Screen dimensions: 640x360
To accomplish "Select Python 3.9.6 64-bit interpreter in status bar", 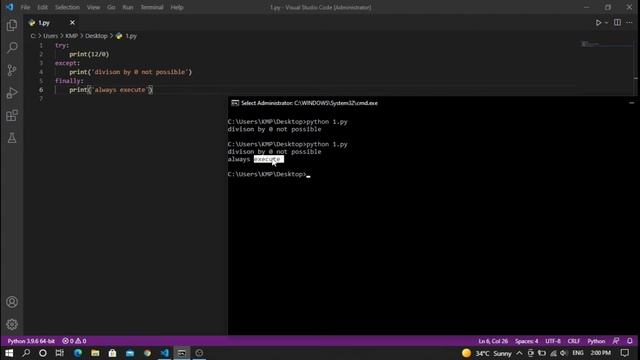I will 31,341.
